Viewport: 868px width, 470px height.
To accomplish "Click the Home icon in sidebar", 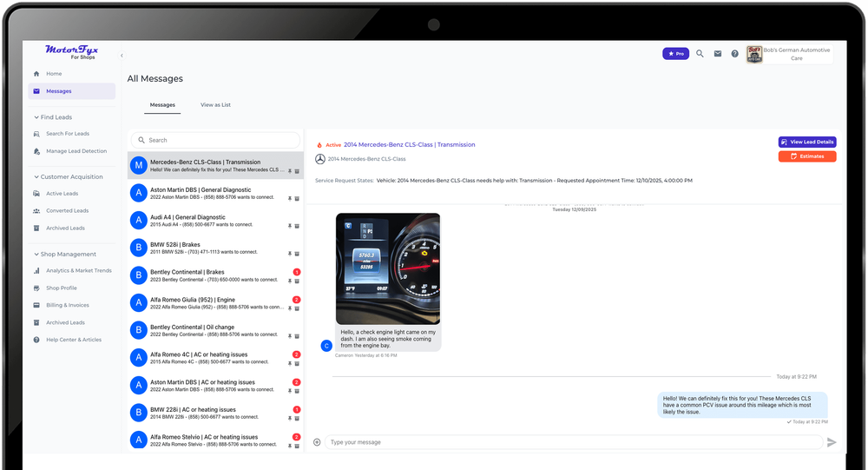I will 36,74.
